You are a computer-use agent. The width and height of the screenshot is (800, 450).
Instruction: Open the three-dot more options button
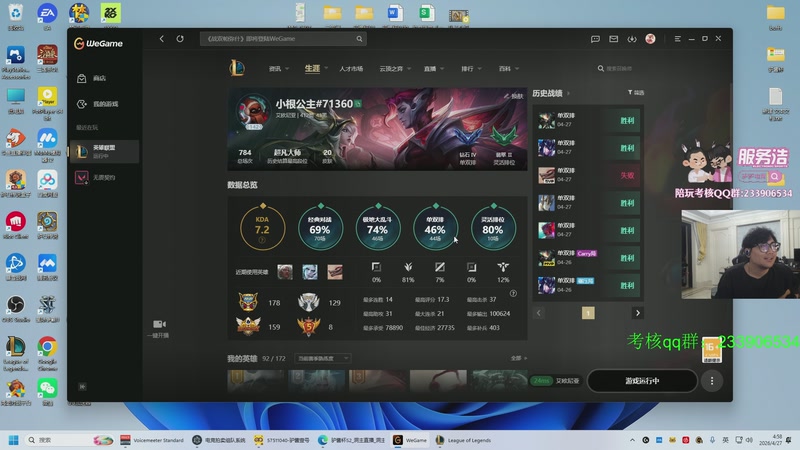click(x=712, y=381)
